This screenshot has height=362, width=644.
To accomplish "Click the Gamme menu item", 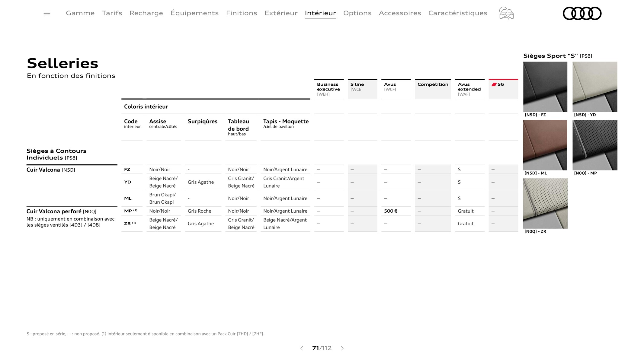I will point(80,13).
